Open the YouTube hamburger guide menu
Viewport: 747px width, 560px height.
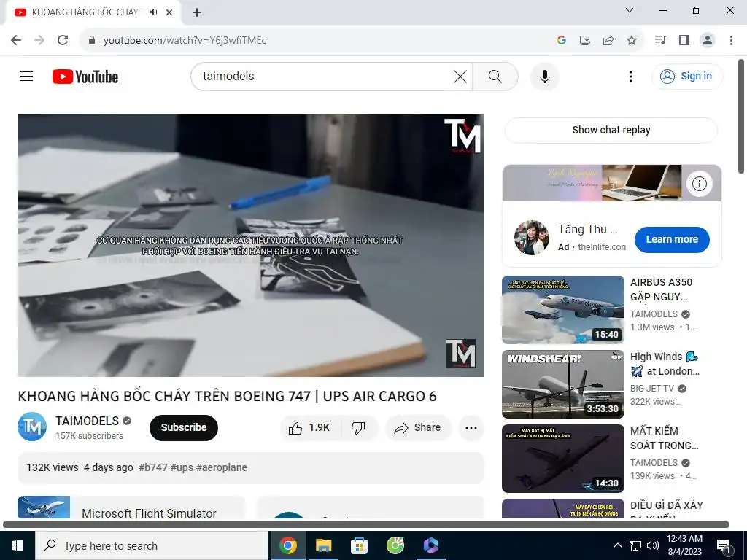(x=26, y=76)
